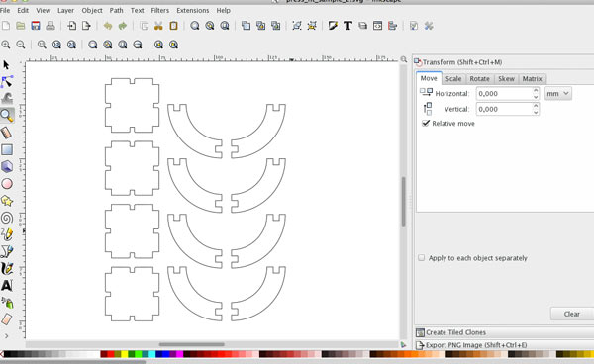Click the Clear button
Screen dimensions: 594x364
(x=571, y=314)
